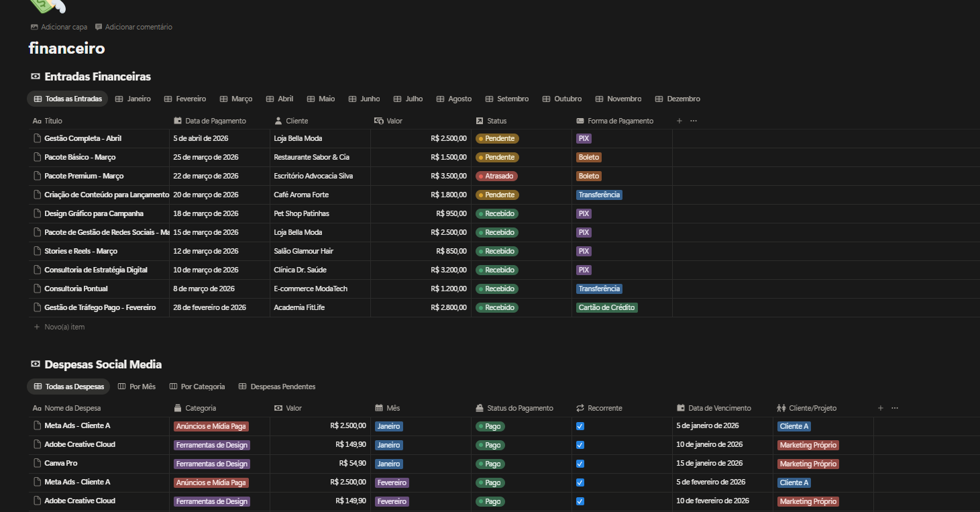This screenshot has height=512, width=980.
Task: Open the Valor column header menu in Entradas
Action: point(394,121)
